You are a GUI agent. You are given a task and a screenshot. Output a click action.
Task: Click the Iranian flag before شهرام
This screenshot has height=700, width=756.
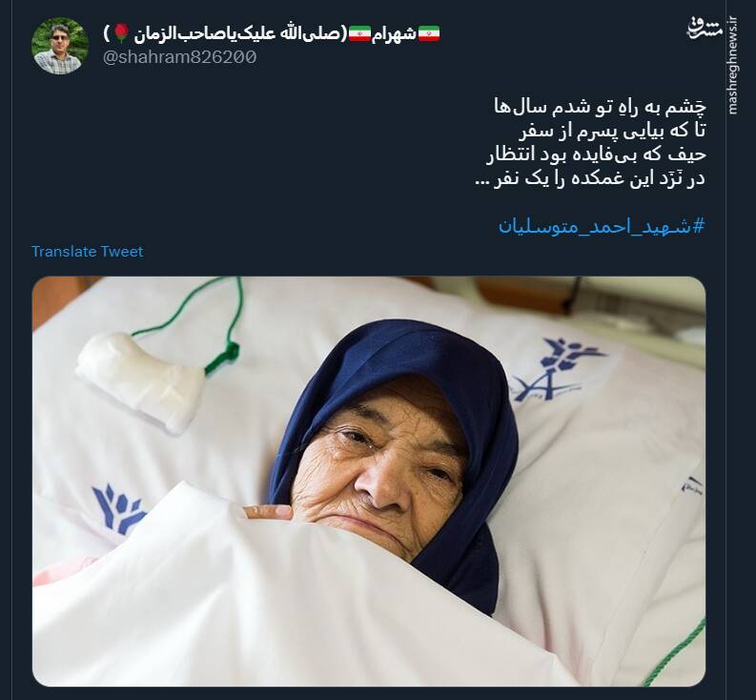click(x=429, y=33)
